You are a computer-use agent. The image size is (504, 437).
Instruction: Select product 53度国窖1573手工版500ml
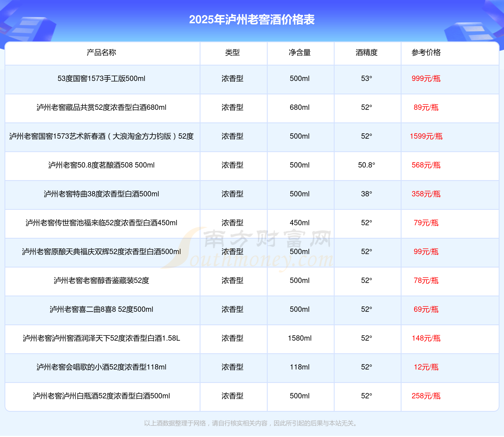[x=101, y=78]
